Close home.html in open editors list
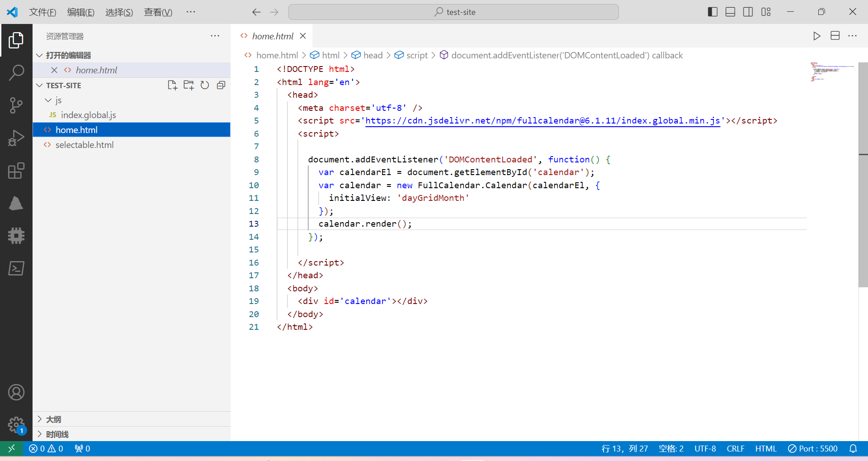 click(x=54, y=70)
